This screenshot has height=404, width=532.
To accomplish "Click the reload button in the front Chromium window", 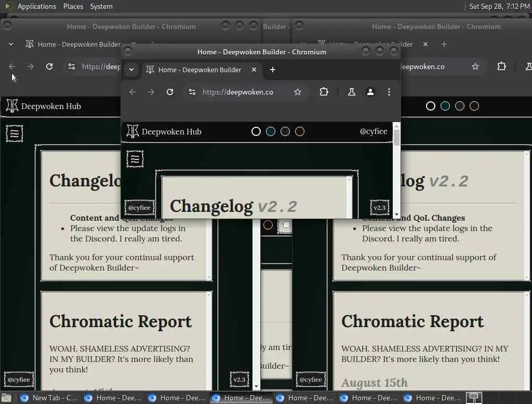I will [170, 92].
